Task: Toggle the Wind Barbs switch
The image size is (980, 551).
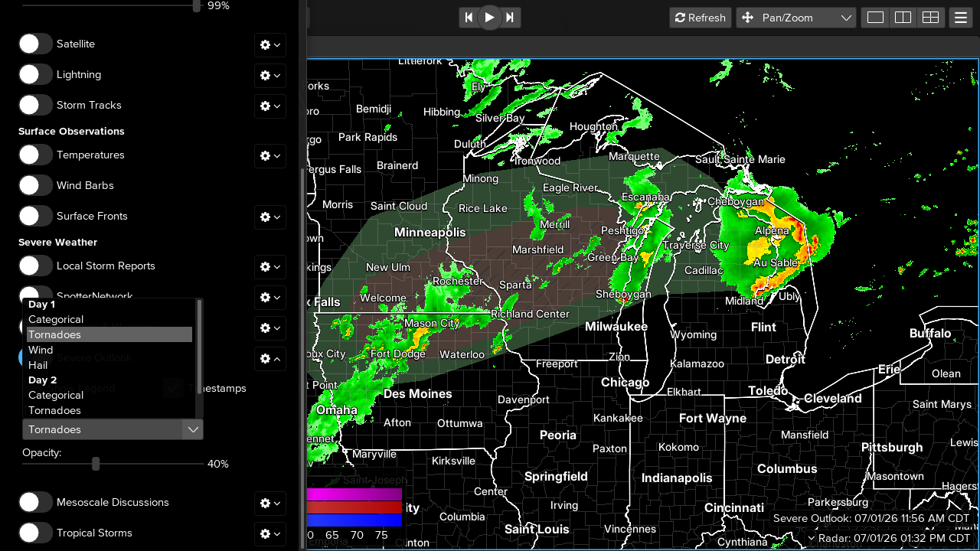Action: tap(36, 186)
